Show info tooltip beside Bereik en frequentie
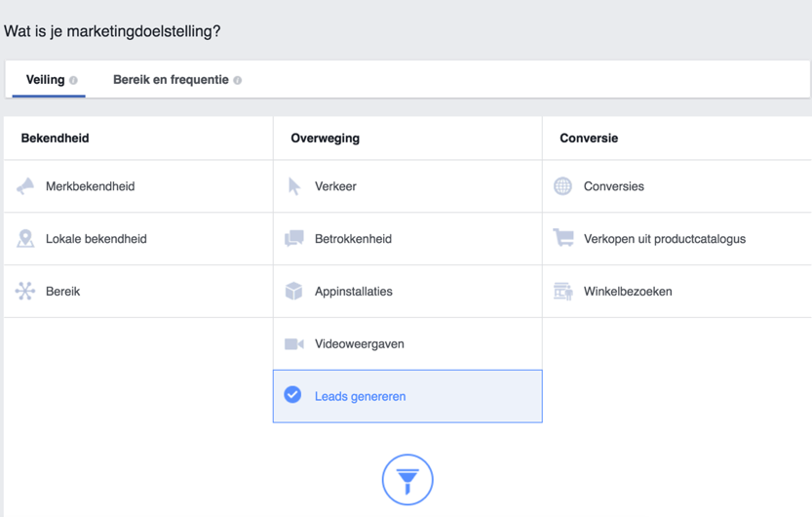The height and width of the screenshot is (517, 812). tap(237, 80)
